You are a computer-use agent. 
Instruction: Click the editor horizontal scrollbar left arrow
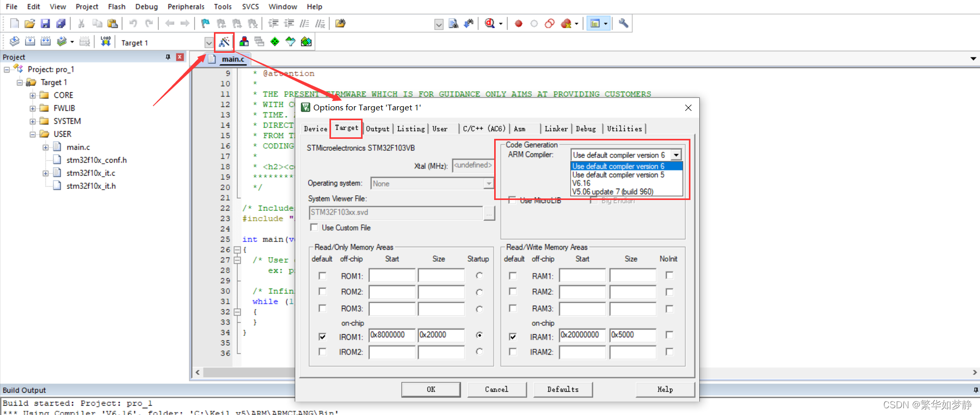point(197,372)
